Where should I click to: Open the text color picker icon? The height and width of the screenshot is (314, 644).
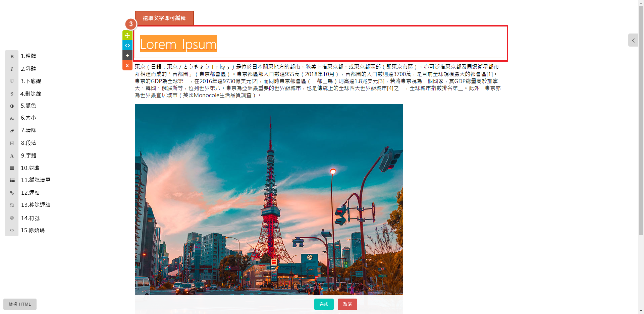(x=12, y=106)
